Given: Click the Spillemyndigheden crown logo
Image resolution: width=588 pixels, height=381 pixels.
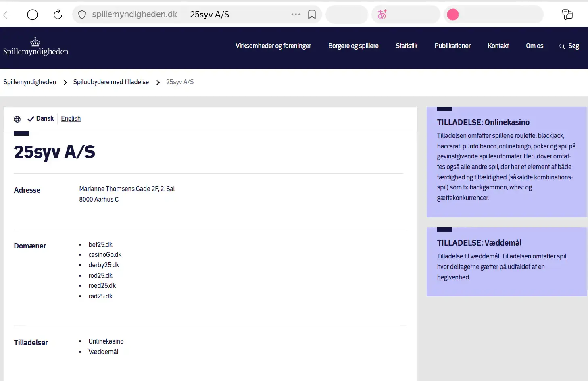Looking at the screenshot, I should click(35, 47).
